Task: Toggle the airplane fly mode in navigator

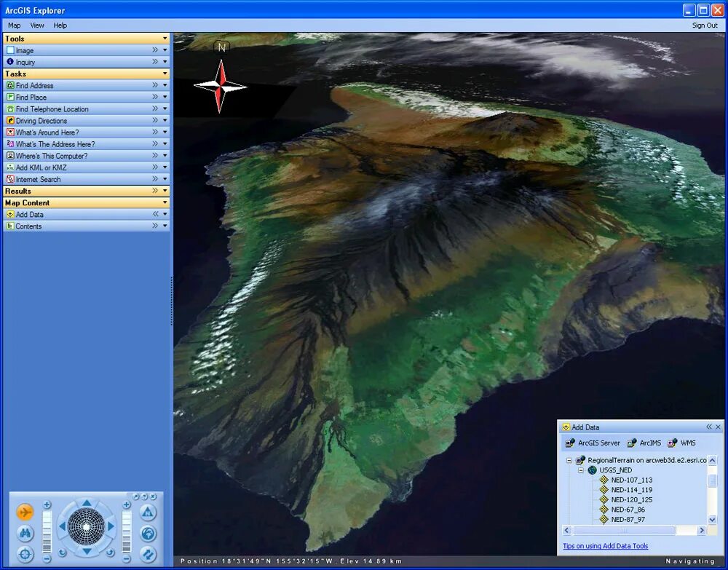Action: click(x=25, y=512)
